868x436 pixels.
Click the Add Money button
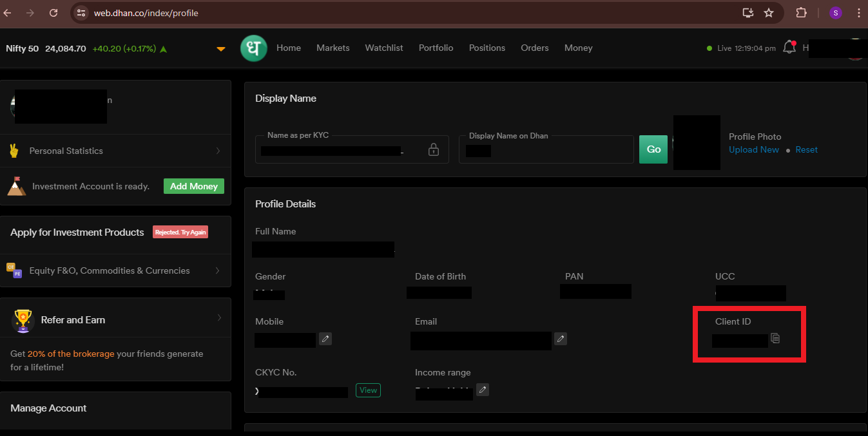click(x=193, y=186)
